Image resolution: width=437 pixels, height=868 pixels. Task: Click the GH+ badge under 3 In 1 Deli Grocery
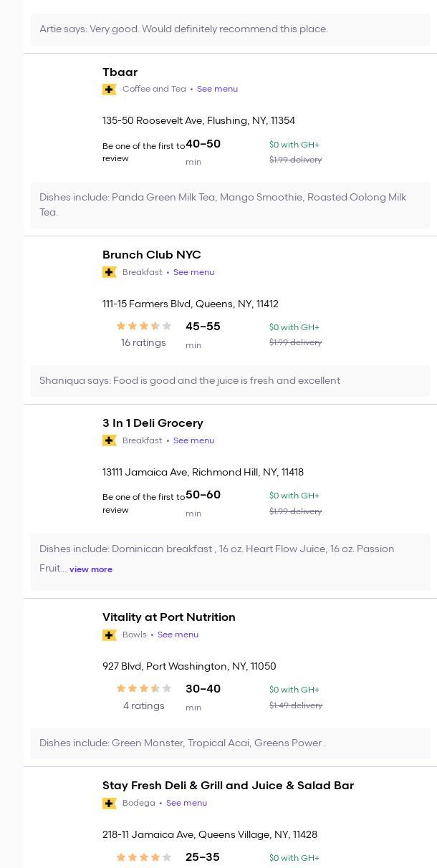click(x=110, y=440)
